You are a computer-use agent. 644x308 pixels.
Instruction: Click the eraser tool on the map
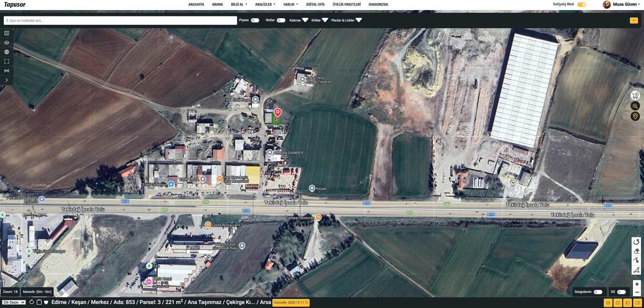coord(636,251)
